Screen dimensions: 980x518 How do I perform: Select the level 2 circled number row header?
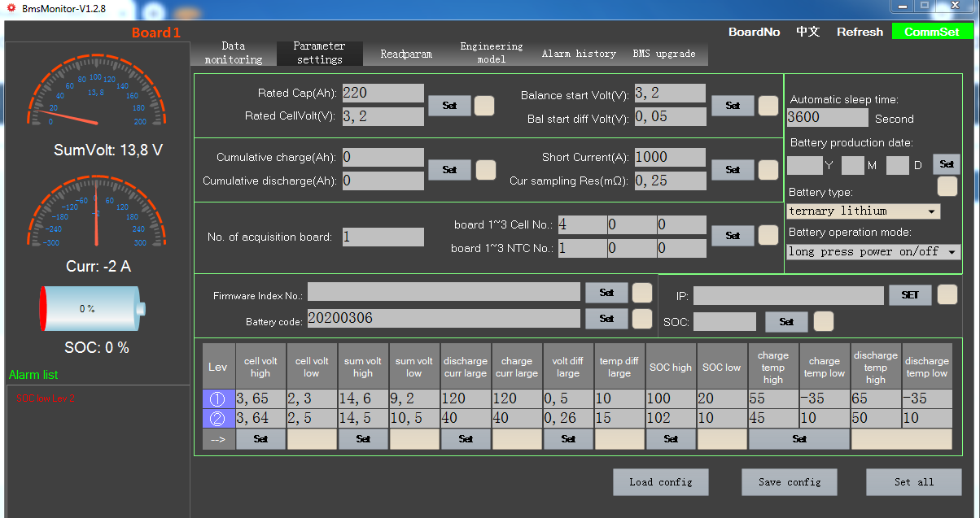click(217, 418)
